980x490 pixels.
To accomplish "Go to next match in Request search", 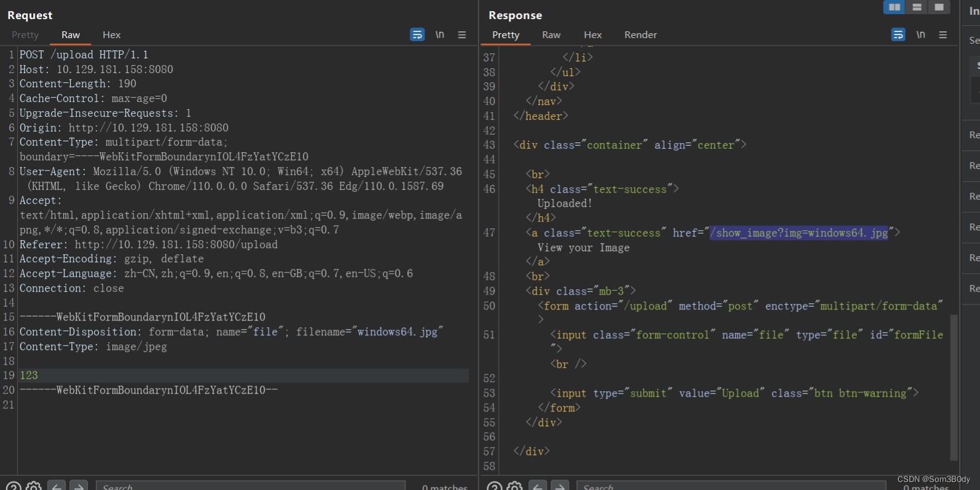I will pyautogui.click(x=79, y=486).
